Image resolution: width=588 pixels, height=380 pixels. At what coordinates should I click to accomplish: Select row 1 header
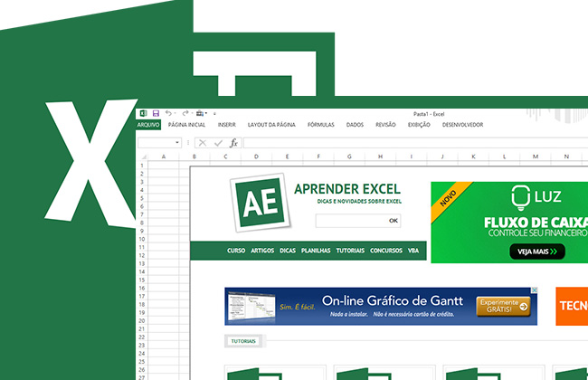click(x=142, y=166)
